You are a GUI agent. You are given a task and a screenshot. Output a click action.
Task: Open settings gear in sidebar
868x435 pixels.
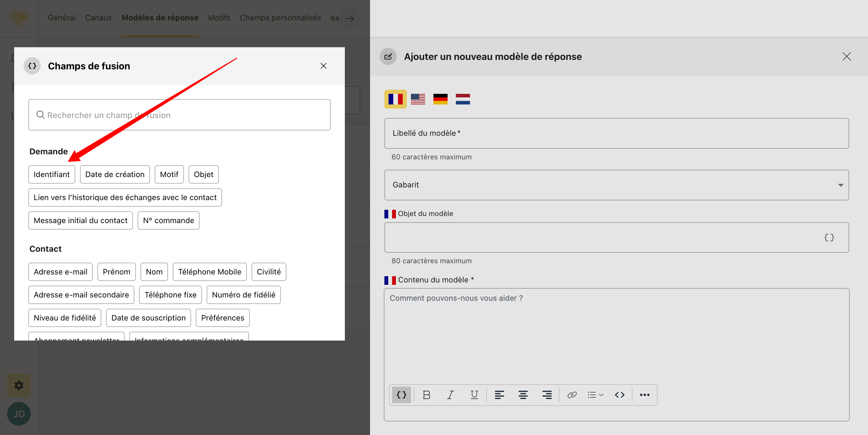pyautogui.click(x=19, y=385)
